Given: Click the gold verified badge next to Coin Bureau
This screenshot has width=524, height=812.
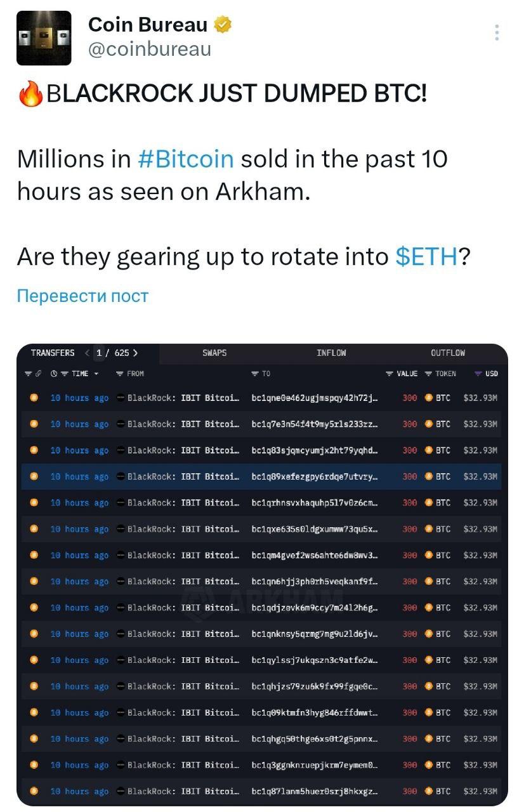Looking at the screenshot, I should (223, 25).
